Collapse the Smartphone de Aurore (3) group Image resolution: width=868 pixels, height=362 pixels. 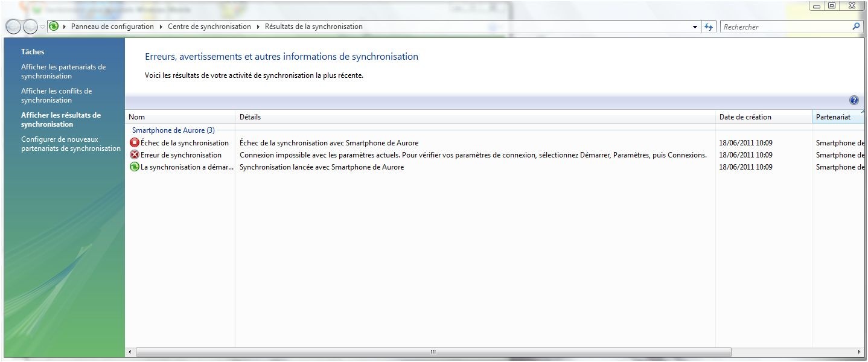pyautogui.click(x=173, y=130)
